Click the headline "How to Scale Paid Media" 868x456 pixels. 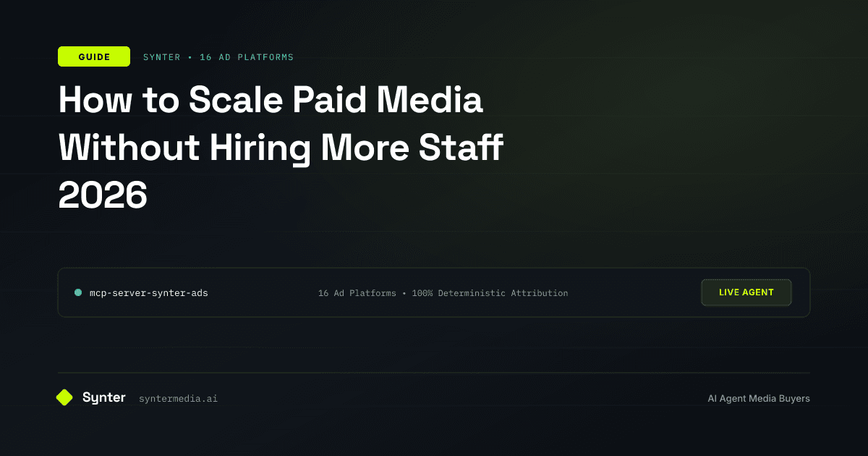pos(271,100)
